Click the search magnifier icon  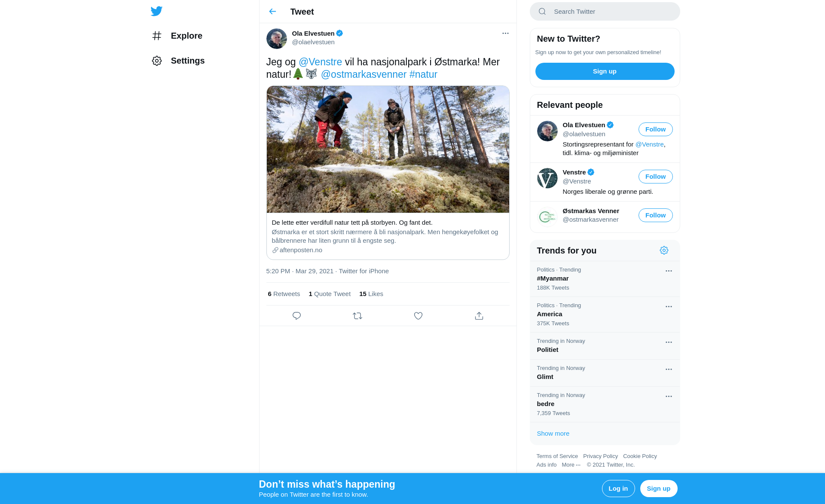click(542, 12)
